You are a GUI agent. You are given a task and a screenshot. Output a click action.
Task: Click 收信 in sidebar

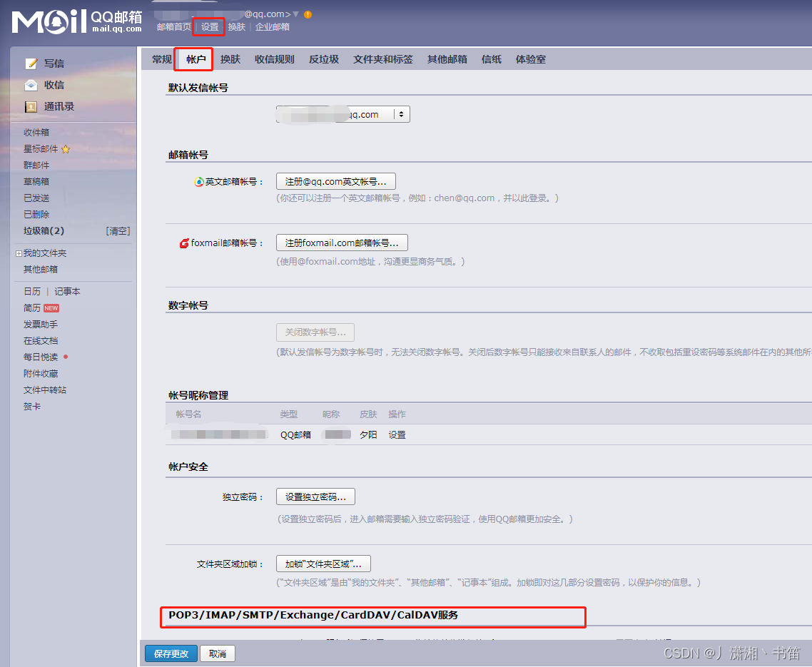(x=54, y=85)
